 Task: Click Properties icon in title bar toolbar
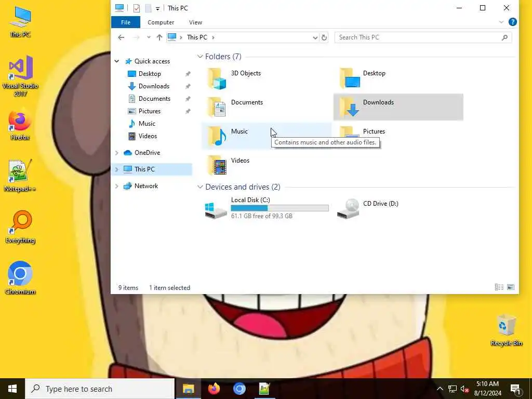[x=137, y=8]
